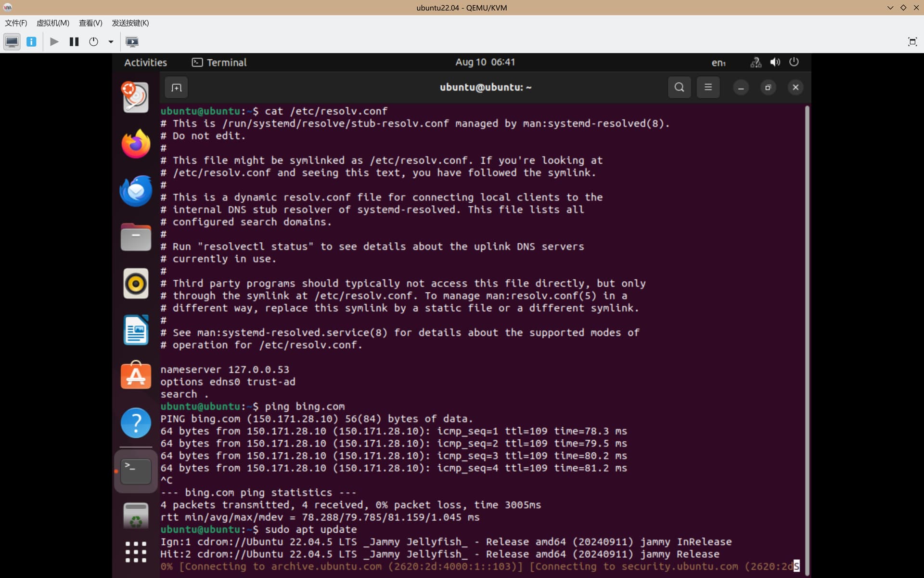The height and width of the screenshot is (578, 924).
Task: Click the terminal vertical scrollbar
Action: [807, 337]
